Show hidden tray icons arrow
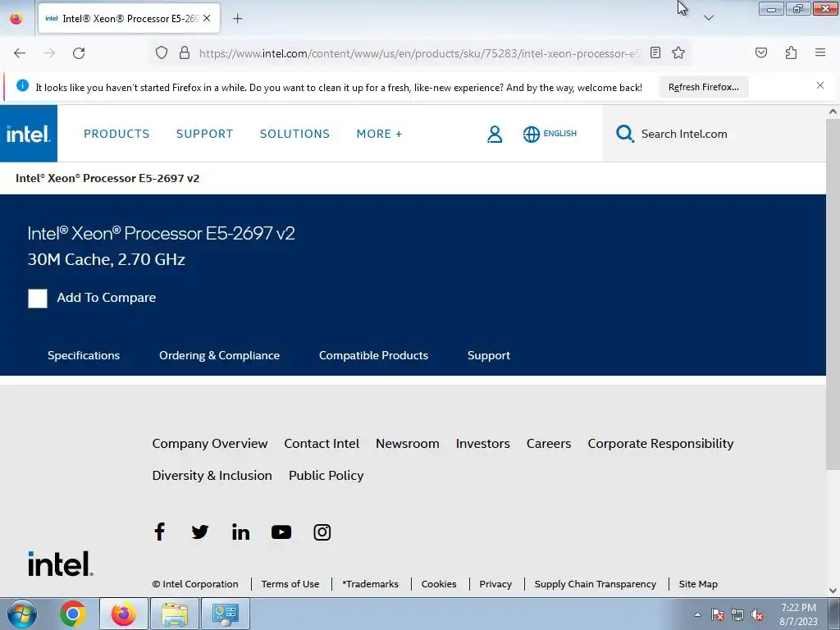Screen dimensions: 840x630 click(x=697, y=615)
